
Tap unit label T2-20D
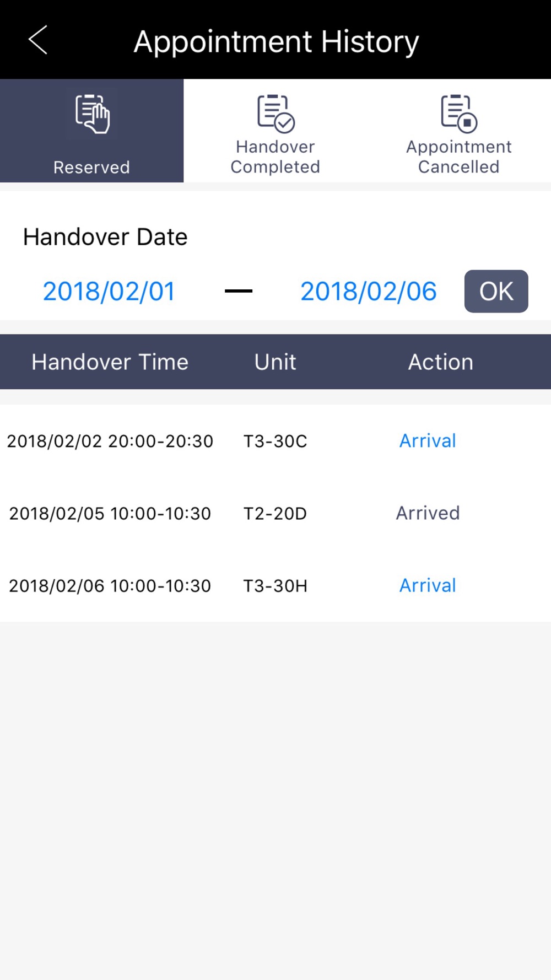pyautogui.click(x=275, y=514)
